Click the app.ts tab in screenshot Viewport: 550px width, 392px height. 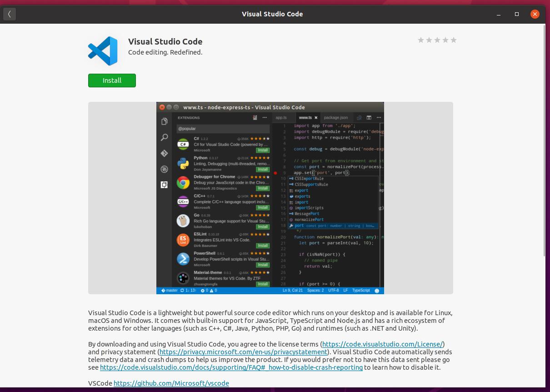281,117
